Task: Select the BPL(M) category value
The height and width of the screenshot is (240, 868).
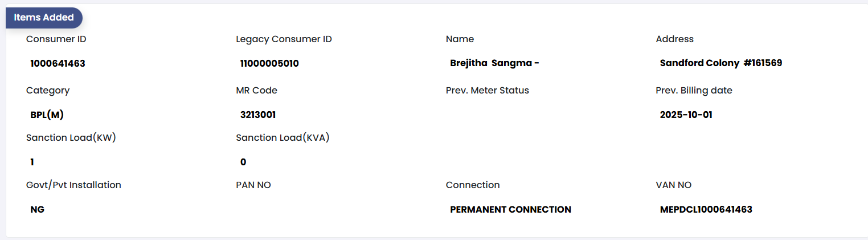Action: click(47, 115)
